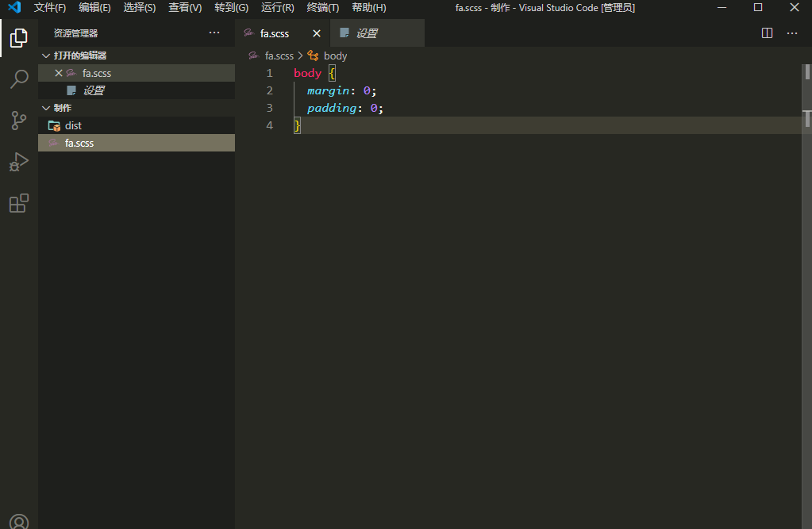Click the padding property in code
812x529 pixels.
point(332,108)
